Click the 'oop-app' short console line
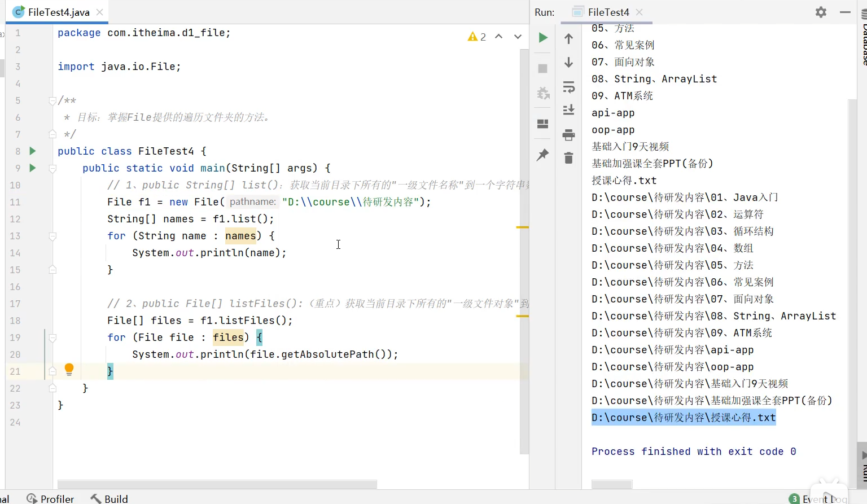This screenshot has height=504, width=867. [613, 130]
